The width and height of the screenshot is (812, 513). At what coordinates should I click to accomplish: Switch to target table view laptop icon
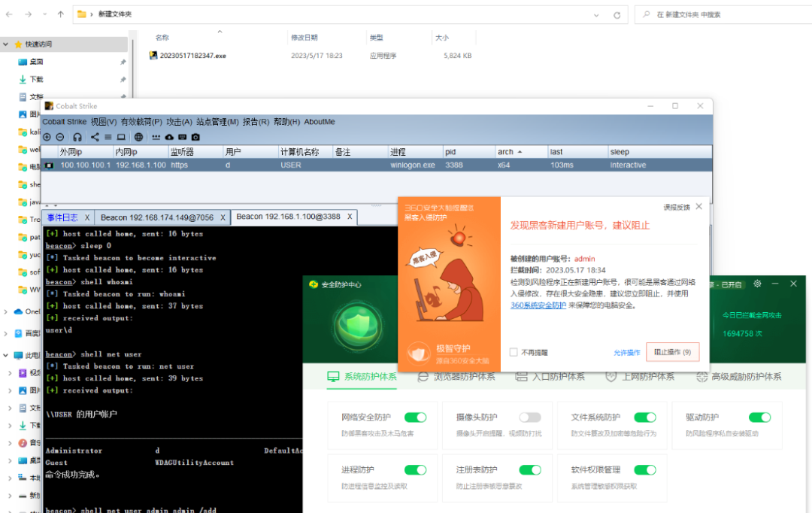[x=121, y=138]
